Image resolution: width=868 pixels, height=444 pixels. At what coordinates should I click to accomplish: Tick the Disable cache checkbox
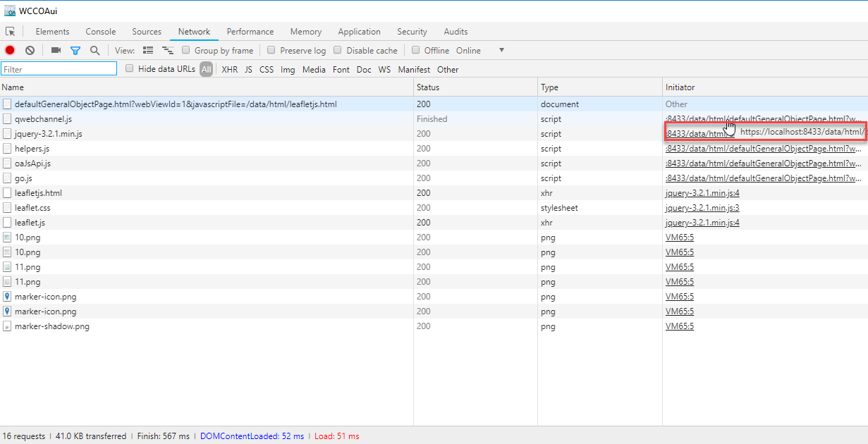tap(338, 50)
